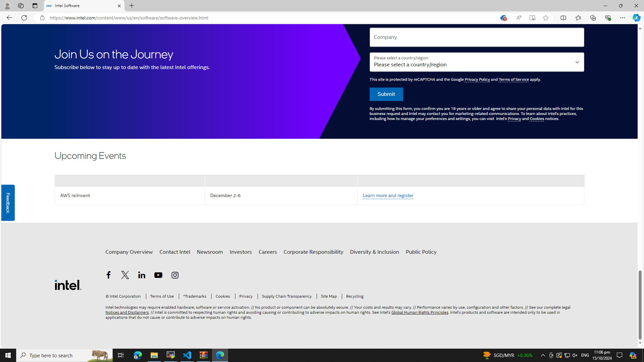Open the Newsroom footer menu item

(210, 252)
